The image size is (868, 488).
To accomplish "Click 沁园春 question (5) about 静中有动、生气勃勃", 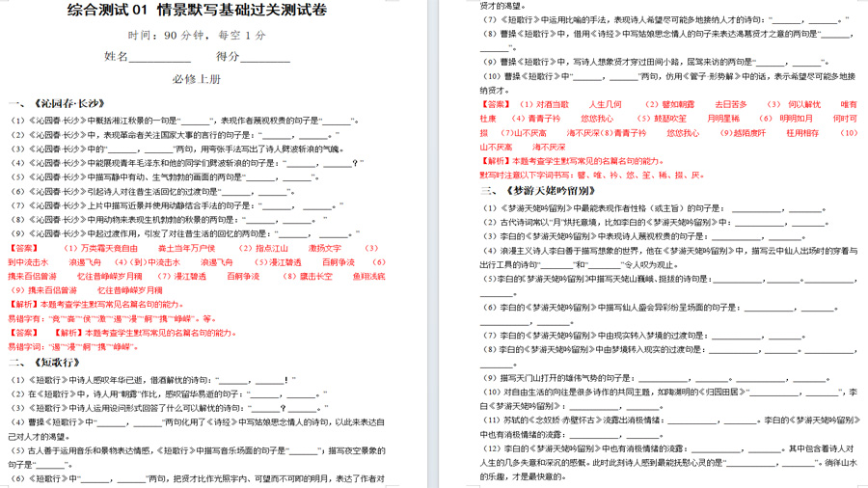I will [165, 177].
